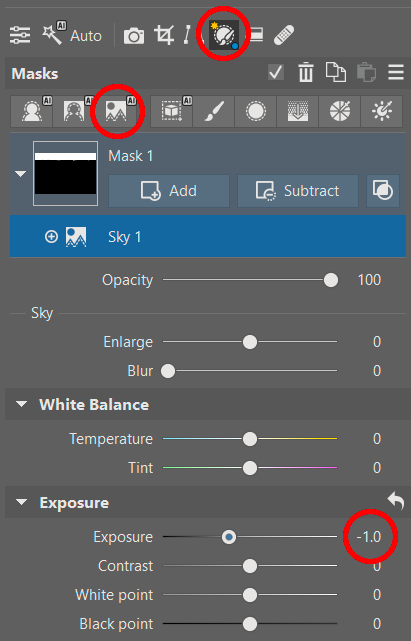Viewport: 411px width, 641px height.
Task: Open the Crop and rotate tool
Action: tap(164, 35)
